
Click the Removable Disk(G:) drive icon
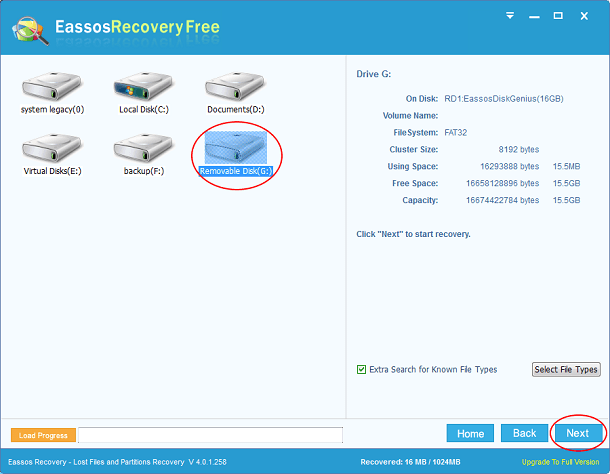click(236, 147)
